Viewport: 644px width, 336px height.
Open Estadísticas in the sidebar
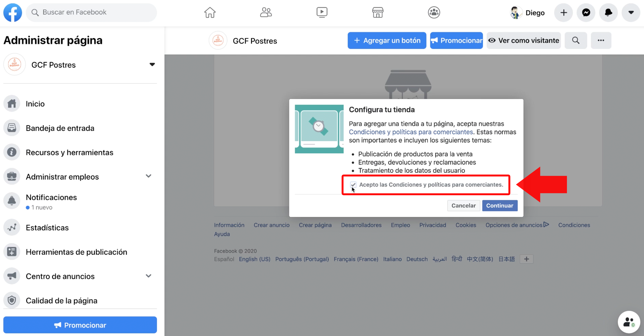point(80,227)
